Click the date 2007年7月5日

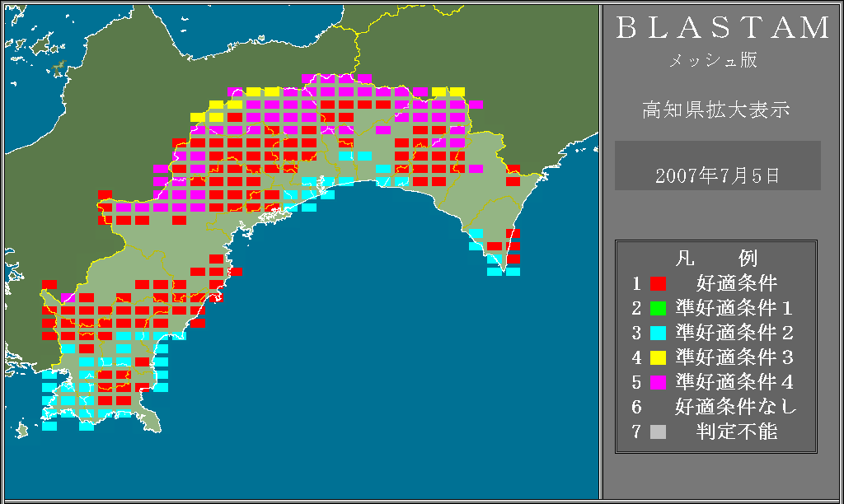tap(717, 176)
